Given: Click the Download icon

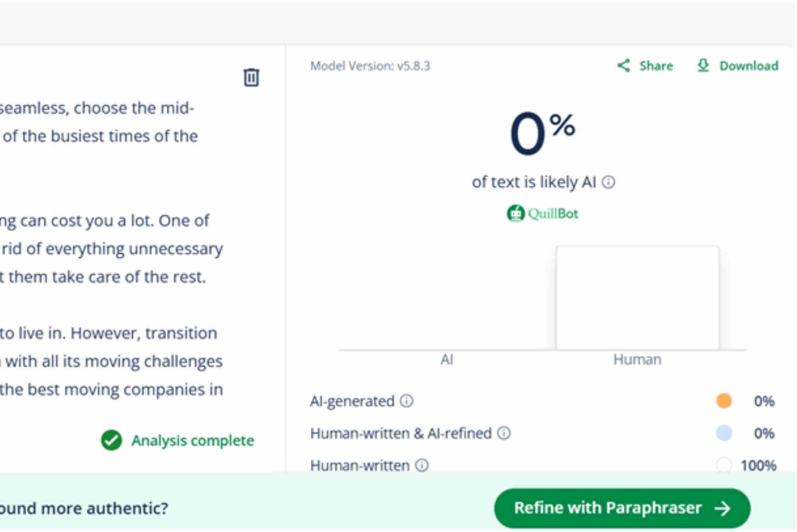Looking at the screenshot, I should pyautogui.click(x=703, y=65).
